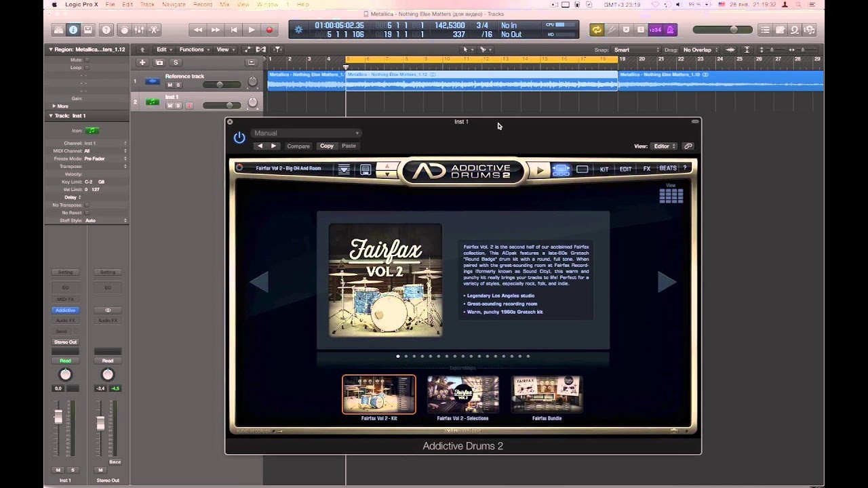Open the Mix menu
868x488 pixels.
point(225,5)
